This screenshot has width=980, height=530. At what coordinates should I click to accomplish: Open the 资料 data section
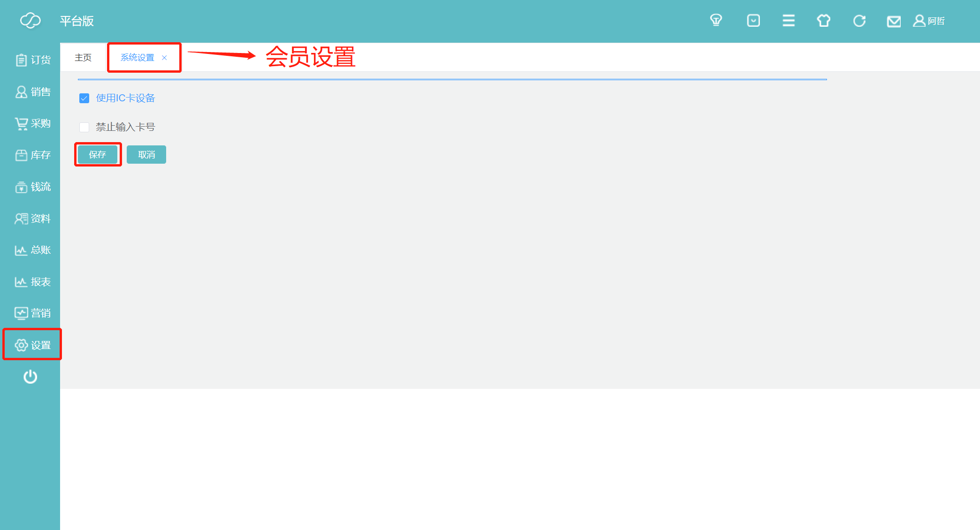[x=33, y=219]
